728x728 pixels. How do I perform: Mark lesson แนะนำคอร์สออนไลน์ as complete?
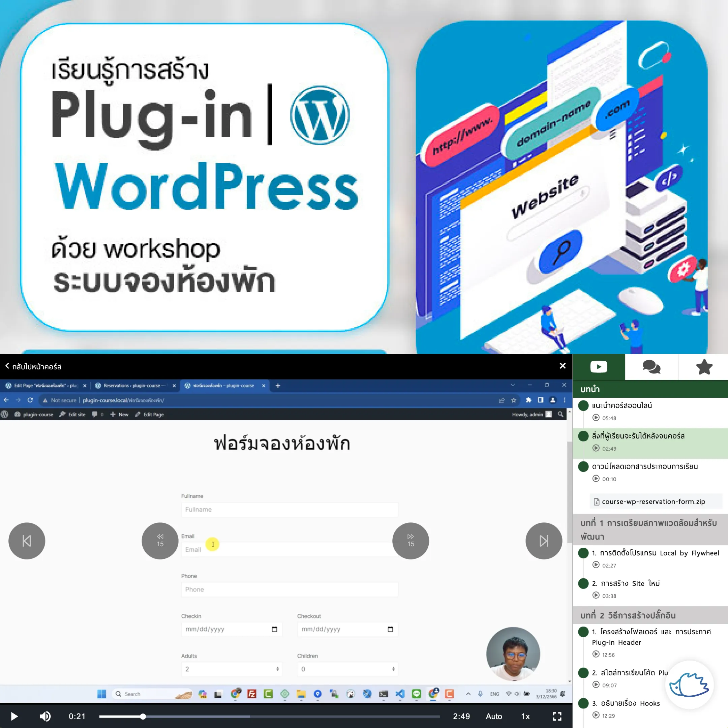pyautogui.click(x=583, y=405)
